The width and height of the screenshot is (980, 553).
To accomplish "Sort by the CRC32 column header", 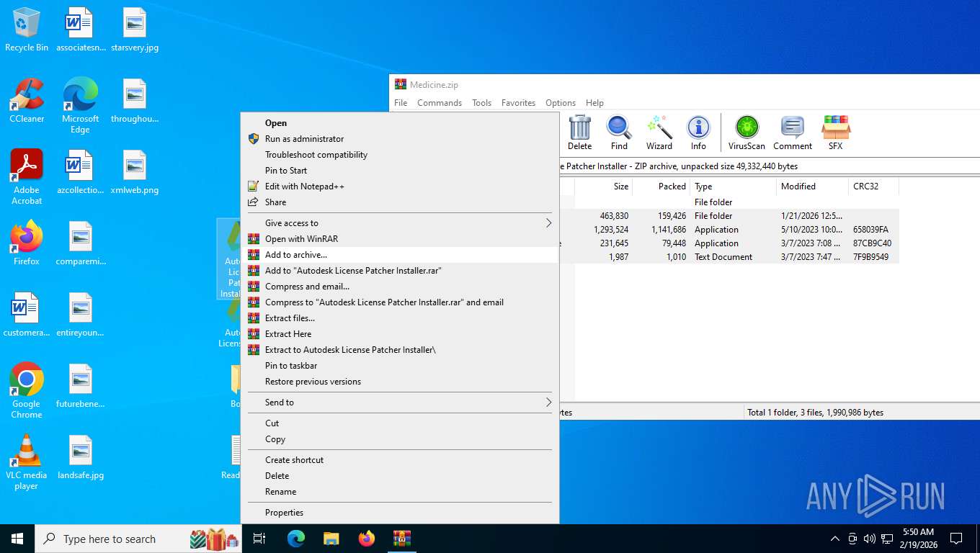I will (x=873, y=186).
